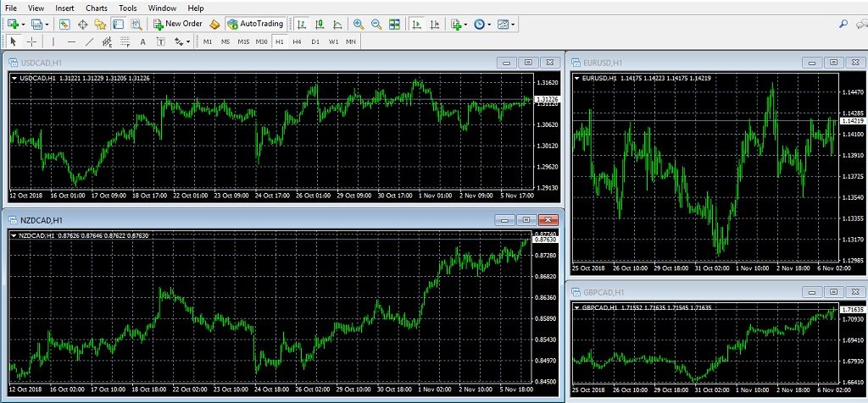
Task: Switch to candlestick chart display
Action: pos(320,25)
